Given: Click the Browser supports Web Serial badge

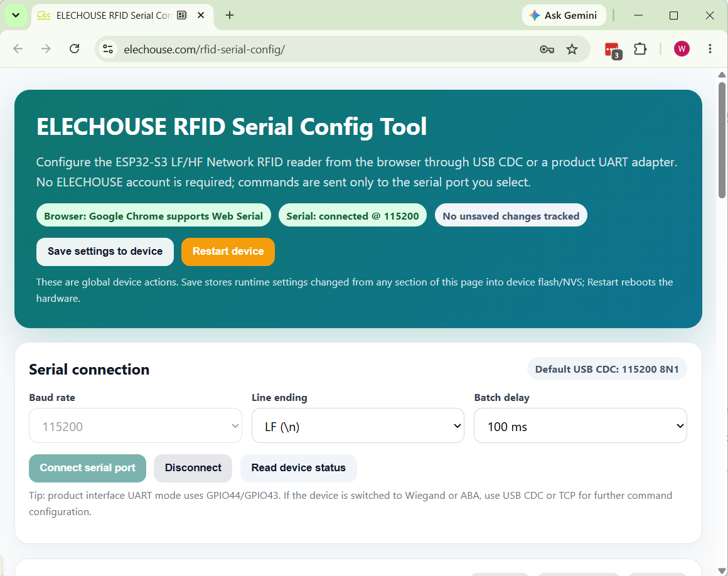Looking at the screenshot, I should [154, 215].
